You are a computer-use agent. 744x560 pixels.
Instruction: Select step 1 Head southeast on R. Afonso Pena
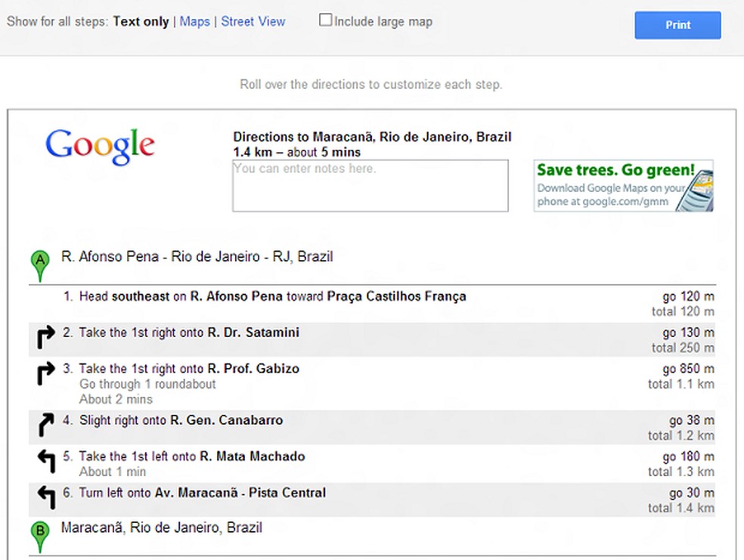(x=272, y=297)
